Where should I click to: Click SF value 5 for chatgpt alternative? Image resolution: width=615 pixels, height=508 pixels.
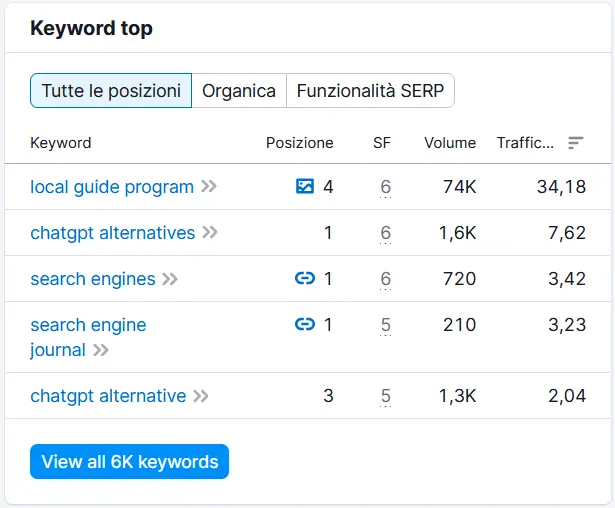point(385,396)
